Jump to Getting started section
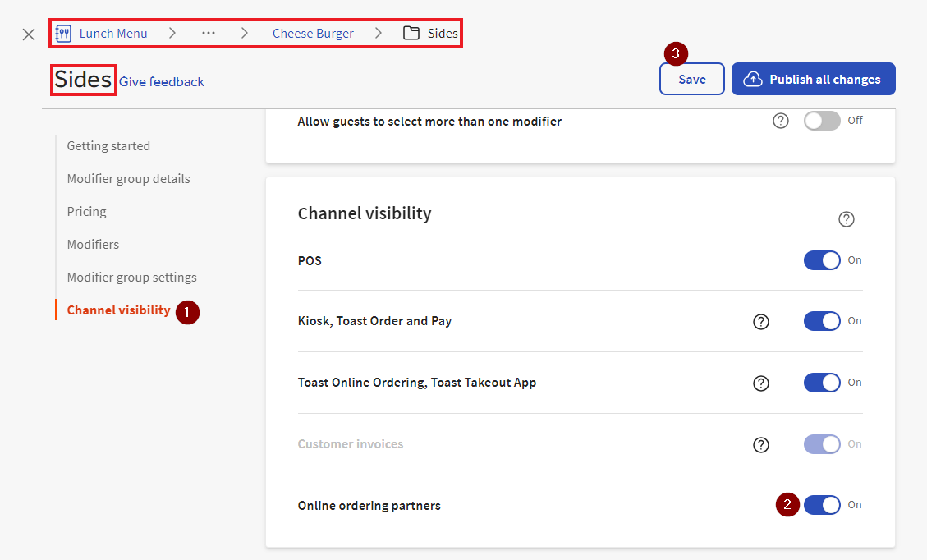 coord(108,145)
